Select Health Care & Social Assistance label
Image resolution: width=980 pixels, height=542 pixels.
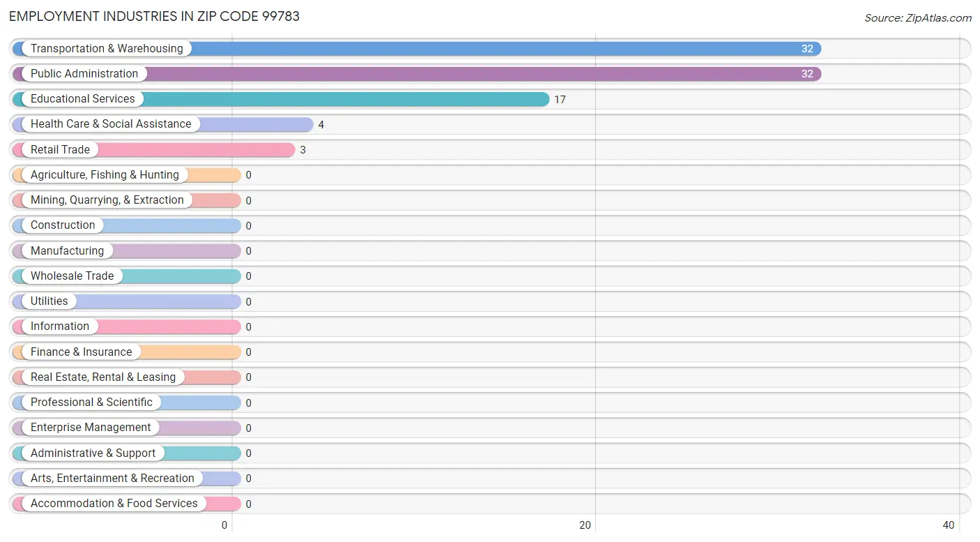[x=111, y=124]
